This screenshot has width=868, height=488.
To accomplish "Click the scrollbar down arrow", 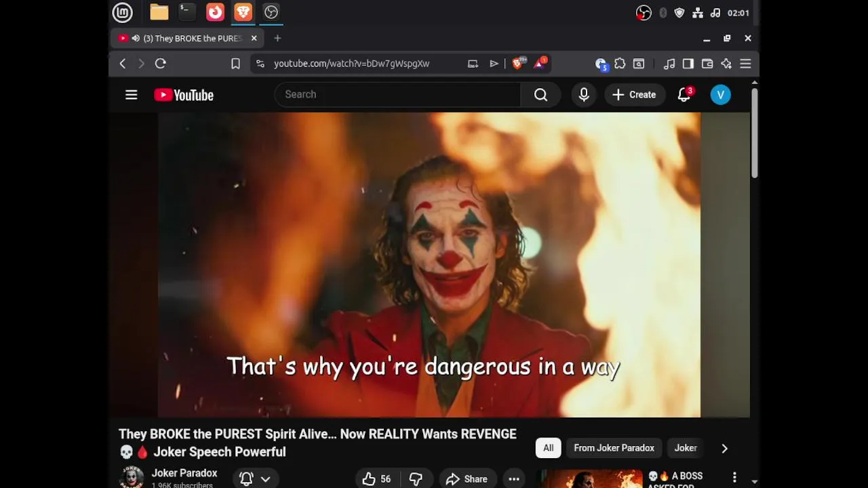I will point(754,482).
